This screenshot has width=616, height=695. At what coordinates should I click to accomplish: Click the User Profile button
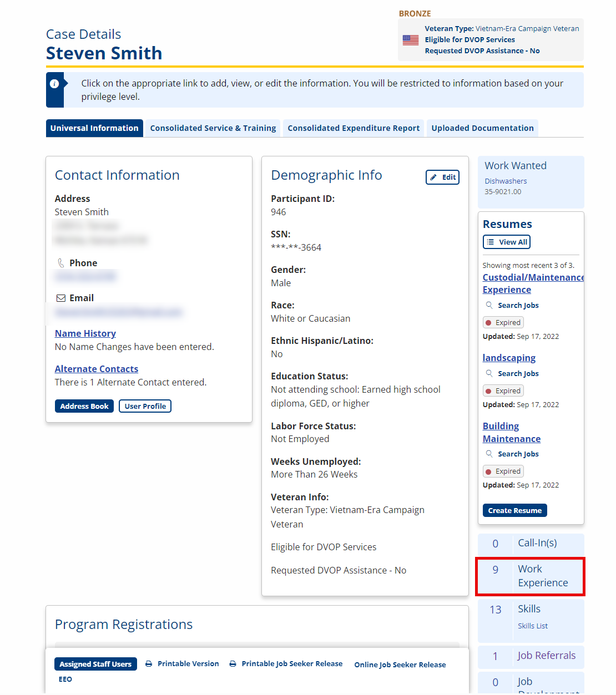tap(145, 406)
